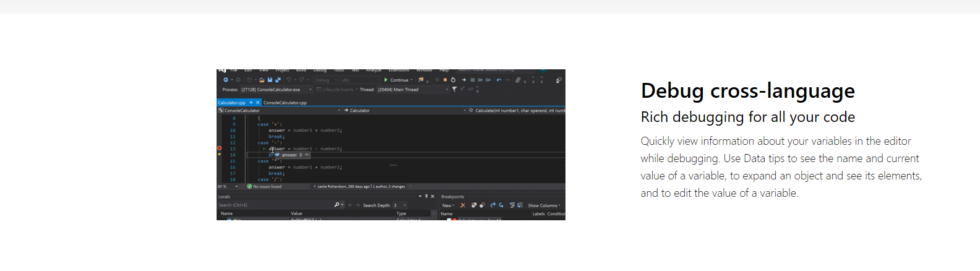
Task: Click the Continue button
Action: click(396, 80)
